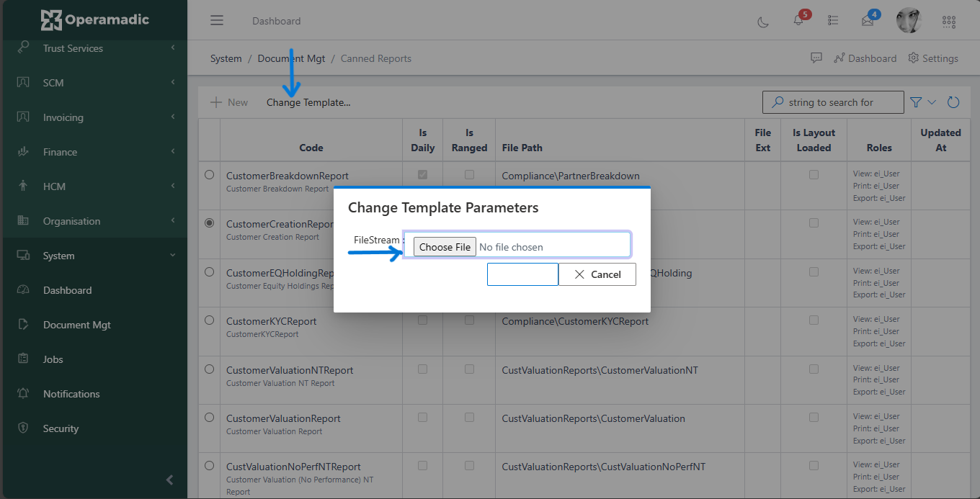Toggle Is Layout Loaded for CustomerKYCReport
Image resolution: width=980 pixels, height=499 pixels.
point(814,320)
